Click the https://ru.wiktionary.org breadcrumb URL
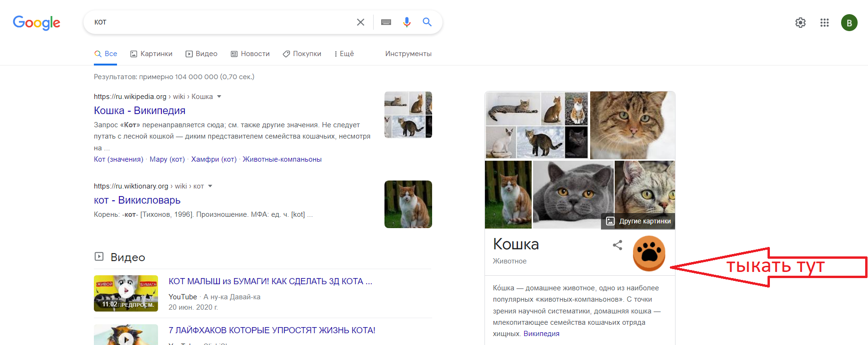The width and height of the screenshot is (868, 345). click(x=131, y=186)
